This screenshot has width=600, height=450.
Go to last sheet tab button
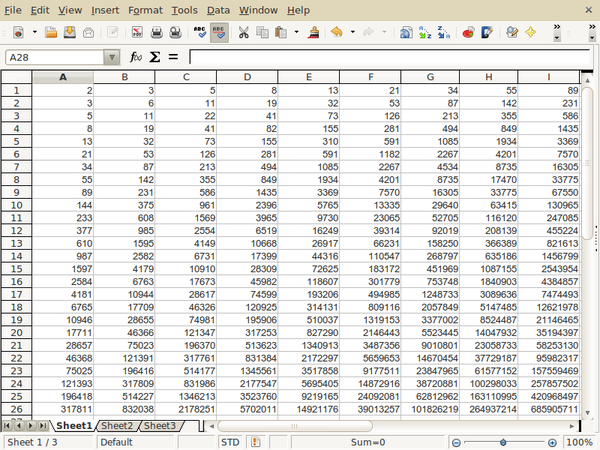point(43,426)
